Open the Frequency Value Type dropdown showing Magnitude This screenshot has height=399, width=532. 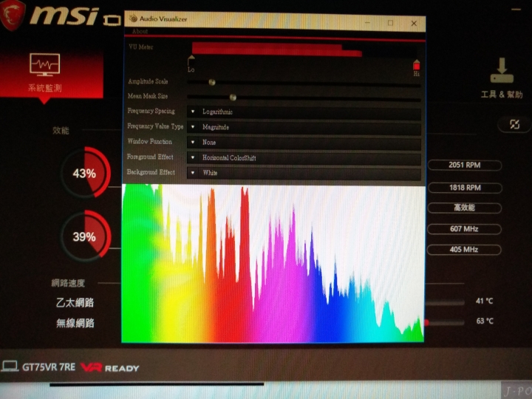pos(304,127)
